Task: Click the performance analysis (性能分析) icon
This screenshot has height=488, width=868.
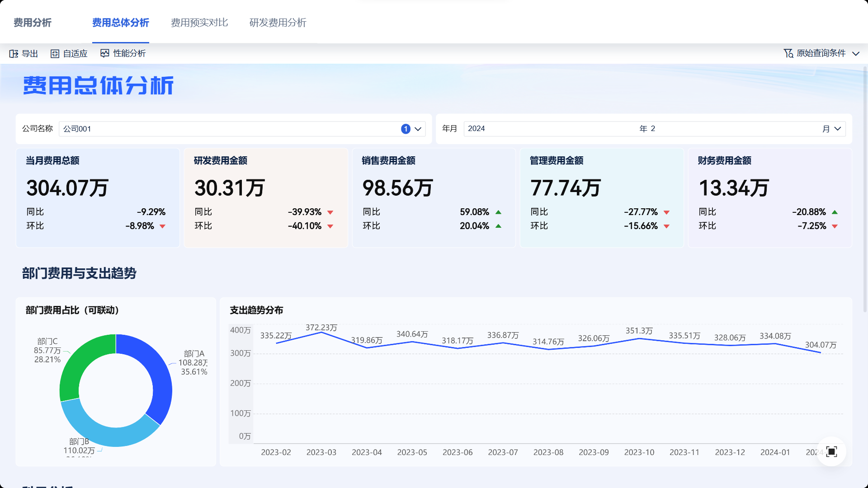Action: click(105, 53)
